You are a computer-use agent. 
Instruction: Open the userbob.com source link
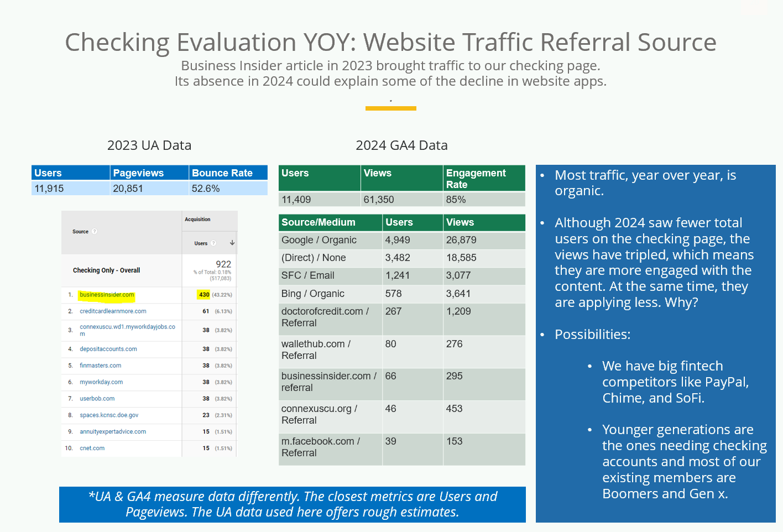97,399
